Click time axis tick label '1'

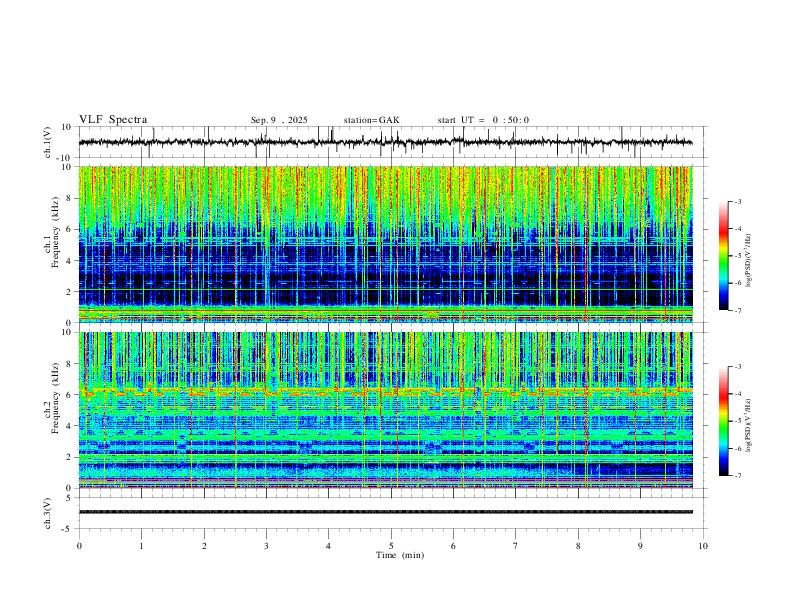pyautogui.click(x=141, y=546)
